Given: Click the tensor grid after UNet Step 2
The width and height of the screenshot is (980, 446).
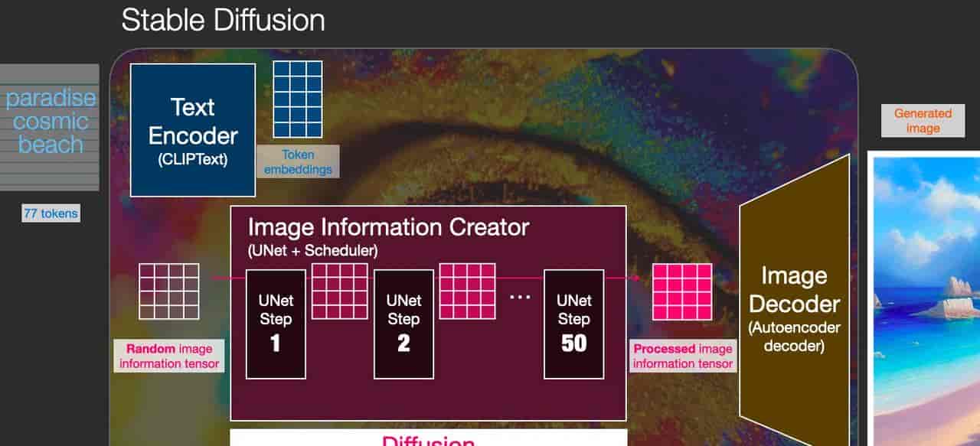Looking at the screenshot, I should click(x=468, y=291).
